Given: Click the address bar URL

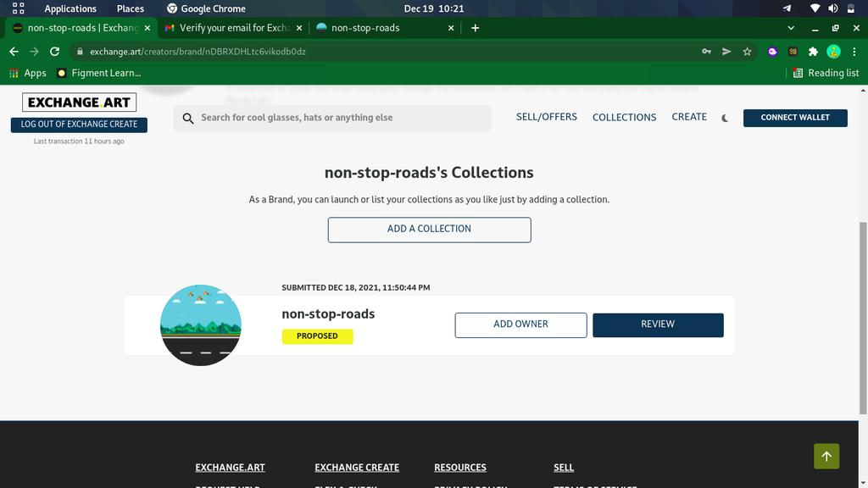Looking at the screenshot, I should tap(198, 52).
